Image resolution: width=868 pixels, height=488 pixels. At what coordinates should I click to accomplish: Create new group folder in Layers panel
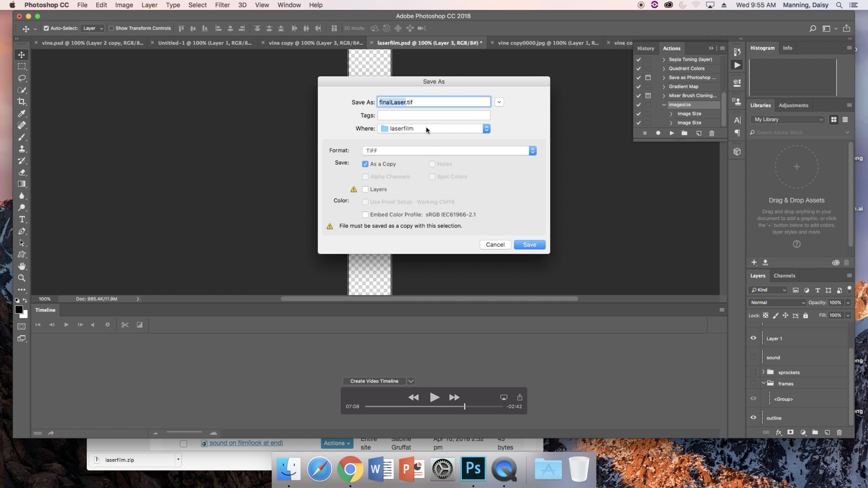point(815,433)
